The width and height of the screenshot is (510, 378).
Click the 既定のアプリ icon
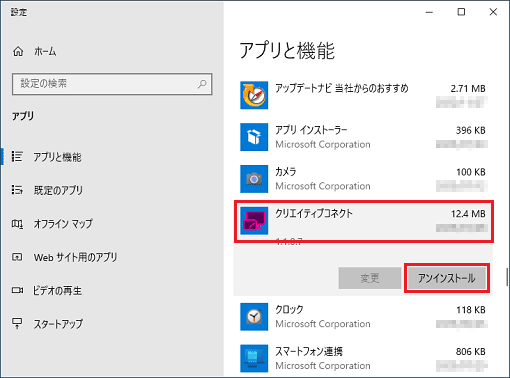17,190
